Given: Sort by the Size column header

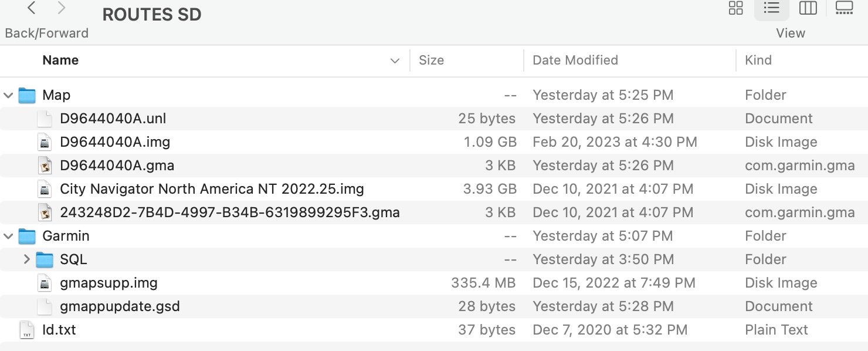Looking at the screenshot, I should click(431, 60).
